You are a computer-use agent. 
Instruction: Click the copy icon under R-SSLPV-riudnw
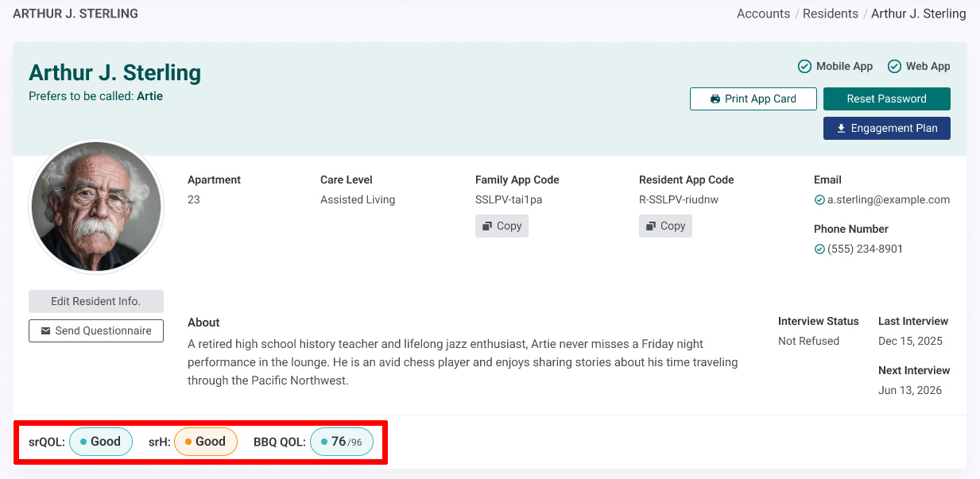(651, 226)
